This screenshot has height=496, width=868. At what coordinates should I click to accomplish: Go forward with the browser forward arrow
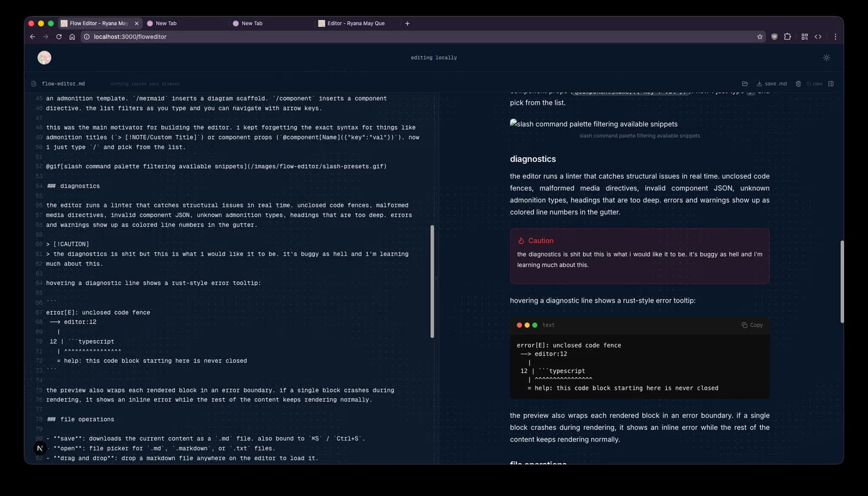click(46, 37)
